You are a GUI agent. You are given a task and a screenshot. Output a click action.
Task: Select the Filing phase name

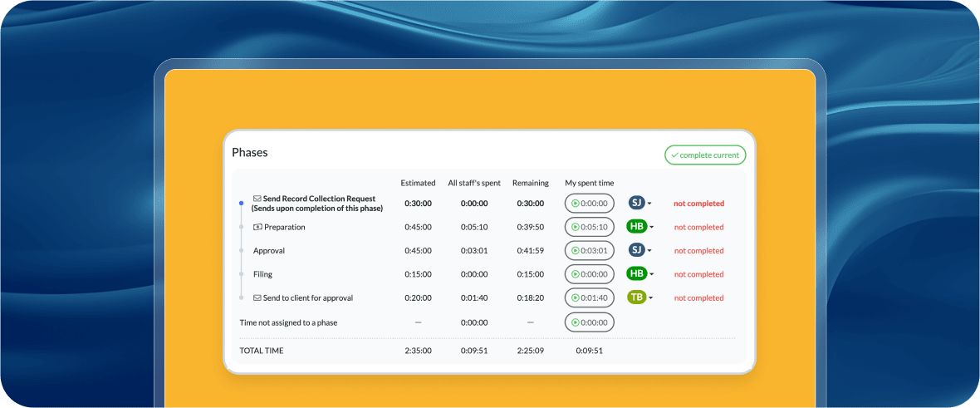[262, 274]
